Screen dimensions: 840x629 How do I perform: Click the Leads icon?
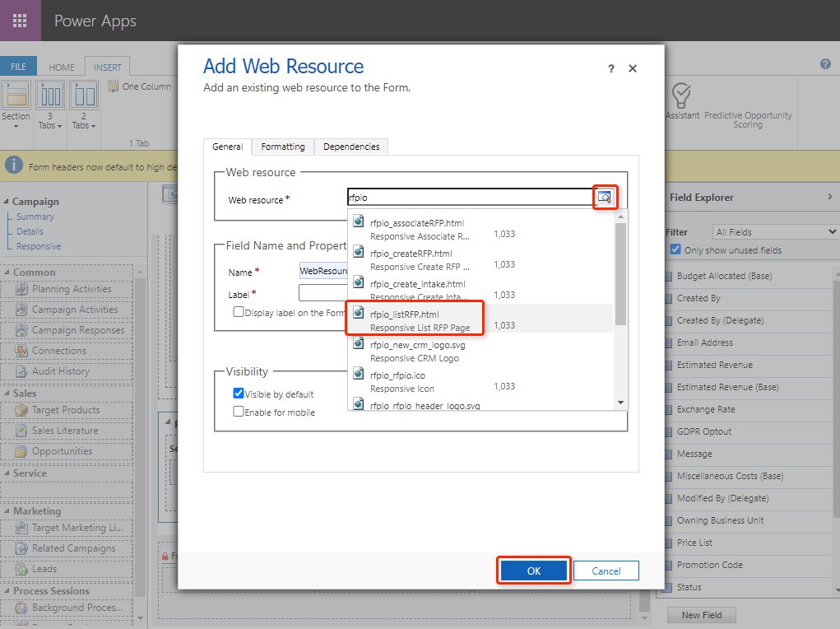click(x=21, y=569)
